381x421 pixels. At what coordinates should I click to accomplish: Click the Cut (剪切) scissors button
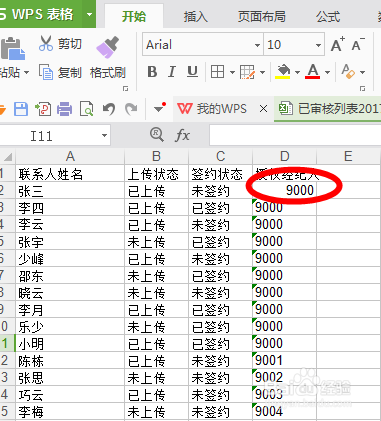[x=60, y=44]
